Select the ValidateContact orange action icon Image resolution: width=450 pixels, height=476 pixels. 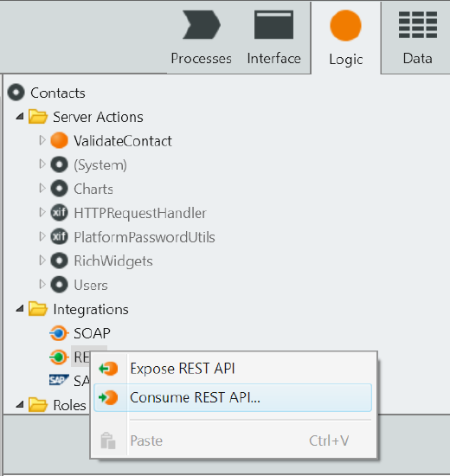[x=59, y=140]
